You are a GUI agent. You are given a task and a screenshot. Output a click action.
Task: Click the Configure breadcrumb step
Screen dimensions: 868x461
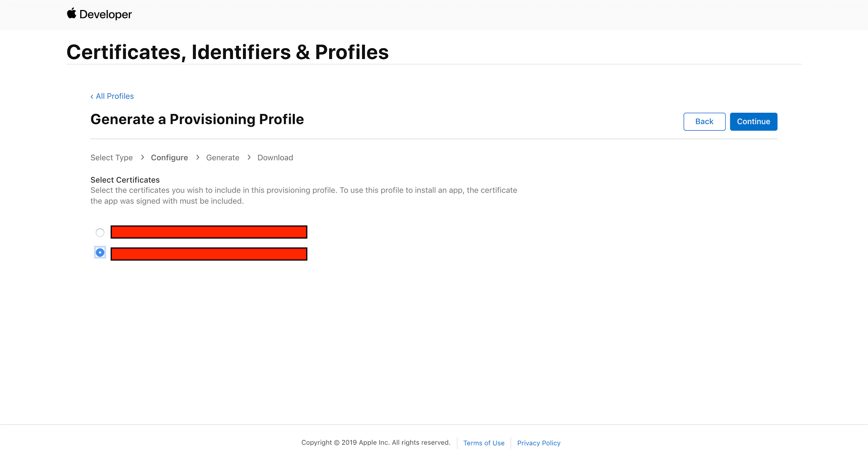tap(169, 157)
